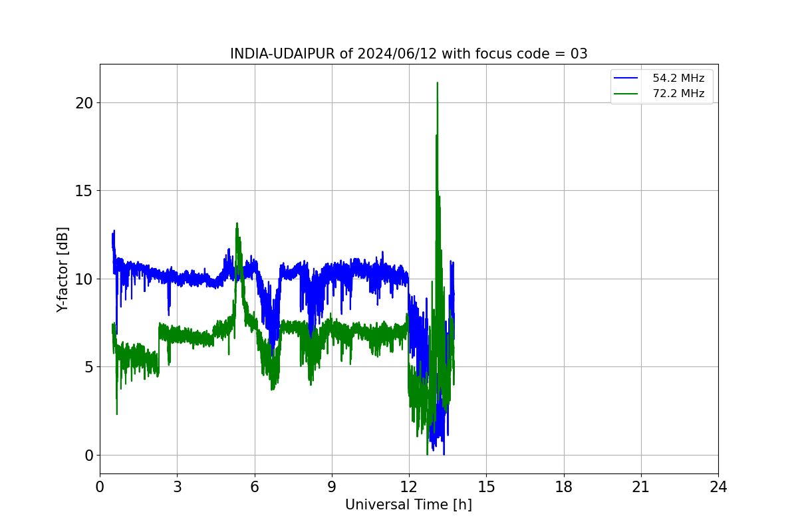The image size is (798, 532).
Task: Click the plot title INDIA-UDAIPUR of 2024/06/12
Action: point(408,54)
